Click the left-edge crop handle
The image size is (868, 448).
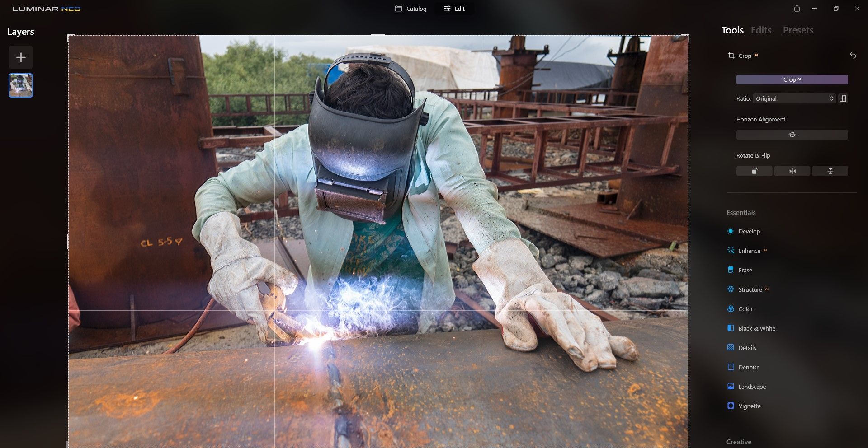68,242
